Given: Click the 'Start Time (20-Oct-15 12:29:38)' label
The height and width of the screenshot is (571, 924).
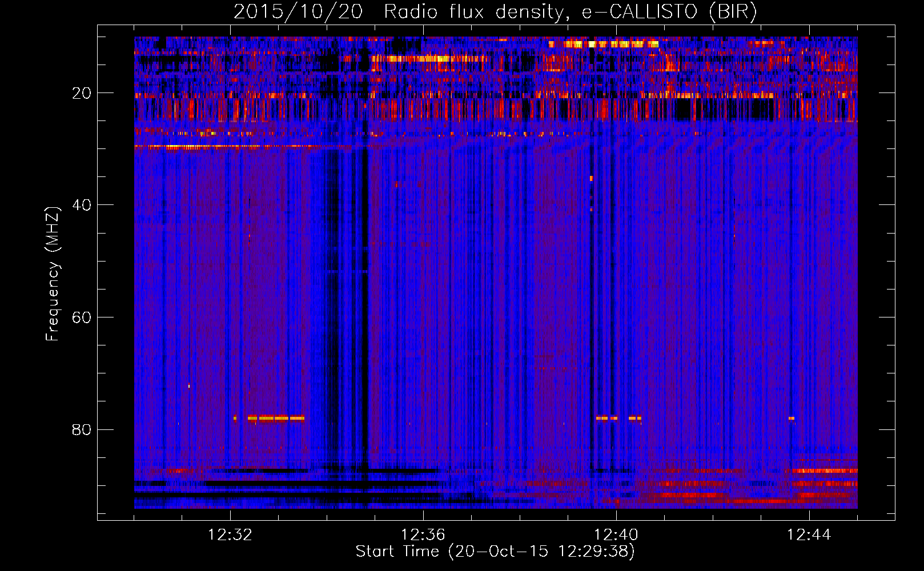Looking at the screenshot, I should click(495, 552).
